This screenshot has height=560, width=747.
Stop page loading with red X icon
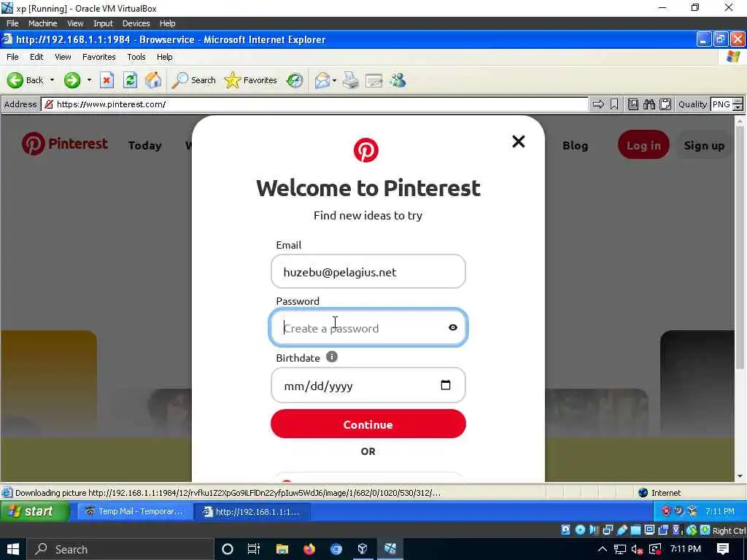click(x=107, y=80)
